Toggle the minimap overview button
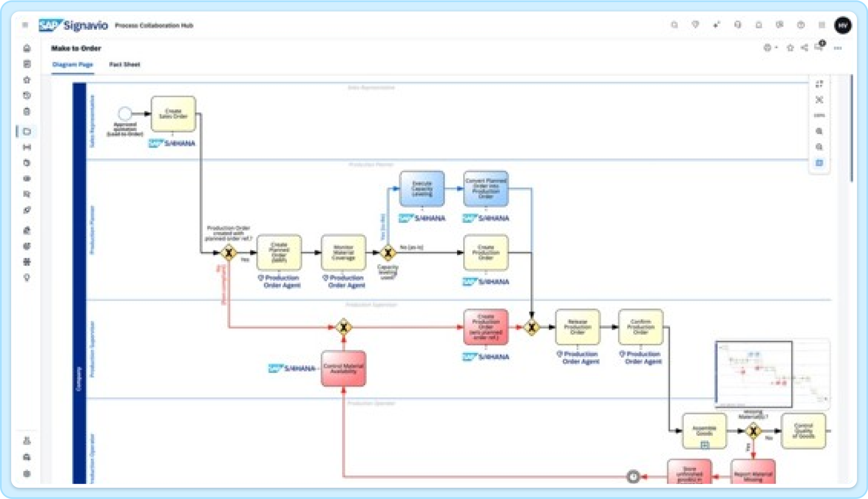Screen dimensions: 868x499 tap(819, 163)
